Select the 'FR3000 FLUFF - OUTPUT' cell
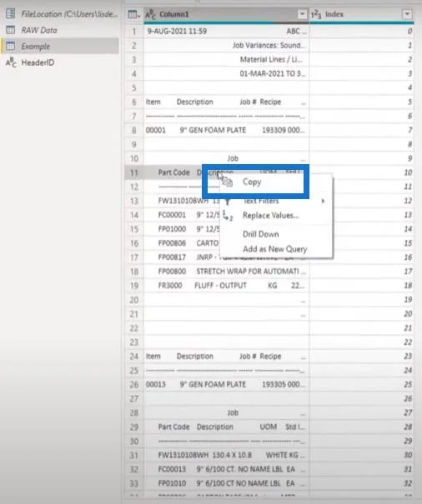This screenshot has width=422, height=504. tap(226, 286)
